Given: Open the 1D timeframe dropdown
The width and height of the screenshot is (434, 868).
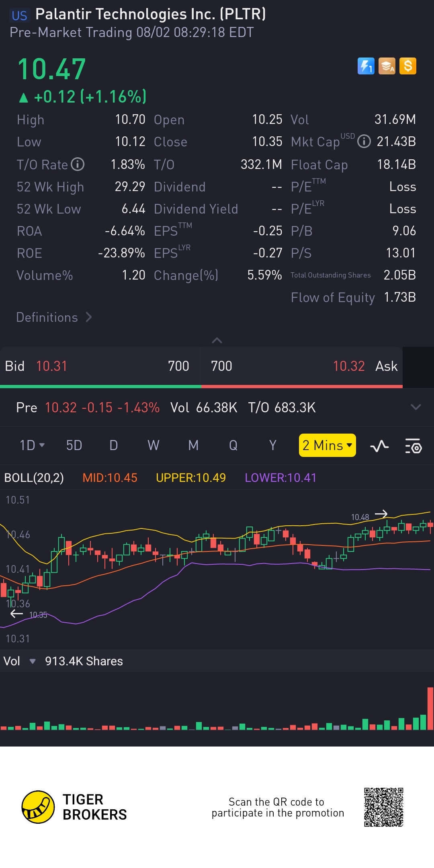Looking at the screenshot, I should click(x=32, y=445).
